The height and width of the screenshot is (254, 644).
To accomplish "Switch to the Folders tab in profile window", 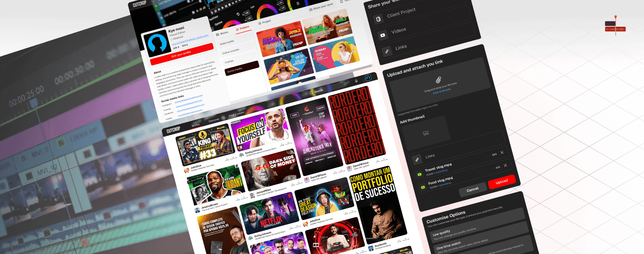I will tap(243, 28).
